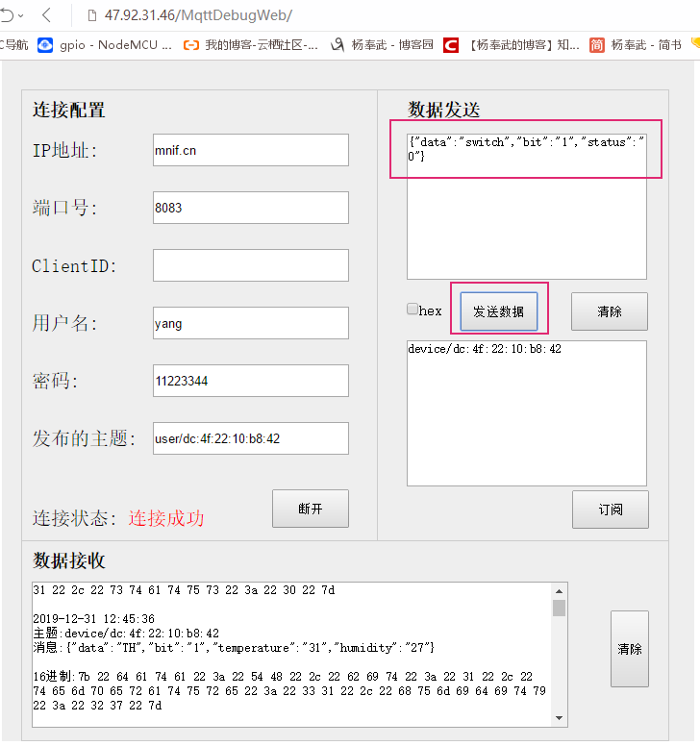Click the 数据接收 heading
The height and width of the screenshot is (746, 700).
tap(69, 560)
